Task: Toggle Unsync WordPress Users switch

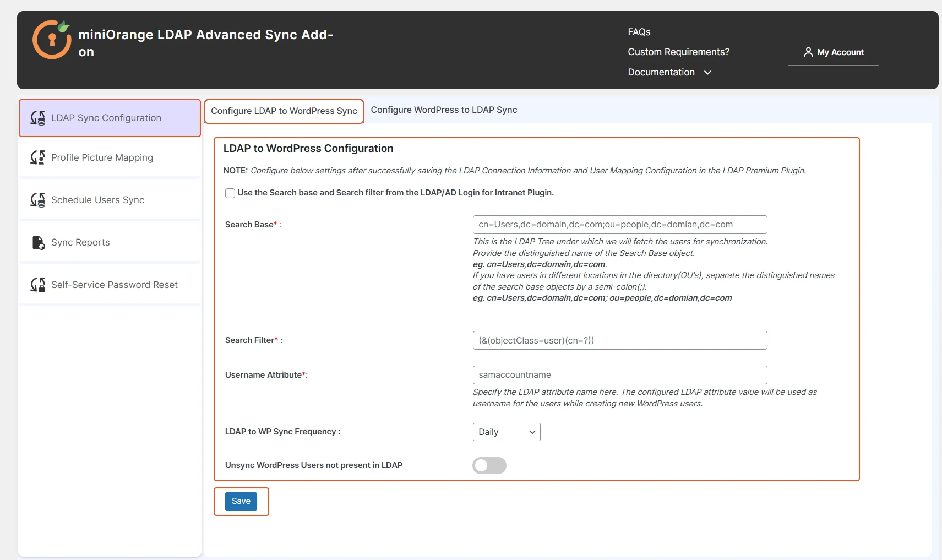Action: point(489,465)
